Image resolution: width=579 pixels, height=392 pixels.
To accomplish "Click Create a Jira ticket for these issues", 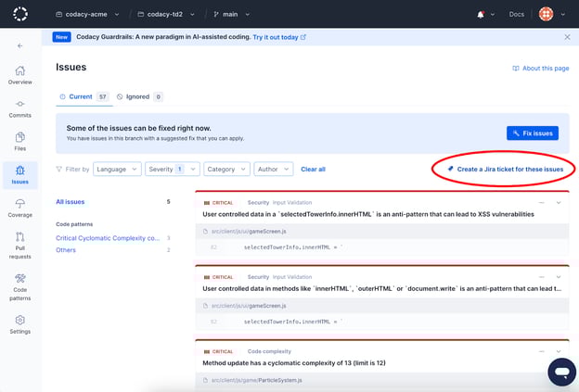I will coord(505,170).
